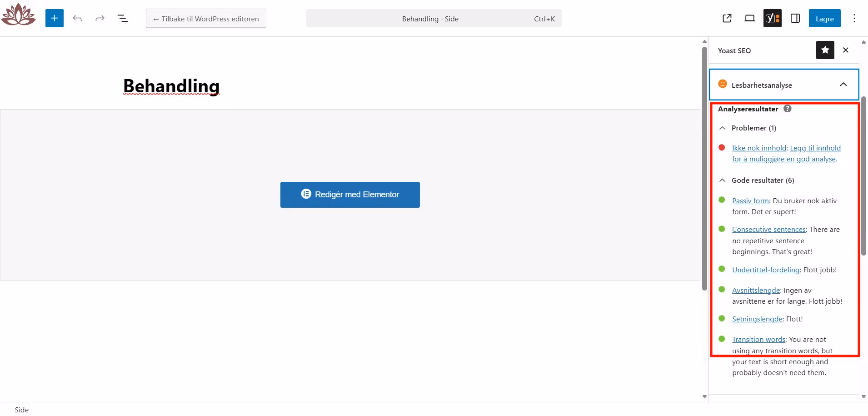Image resolution: width=868 pixels, height=416 pixels.
Task: Open the Setningslengde link
Action: point(757,319)
